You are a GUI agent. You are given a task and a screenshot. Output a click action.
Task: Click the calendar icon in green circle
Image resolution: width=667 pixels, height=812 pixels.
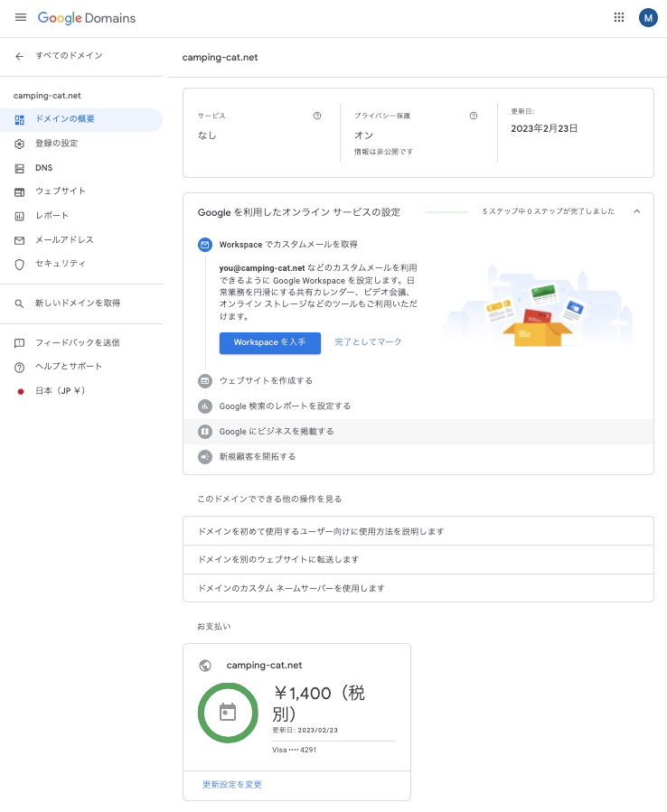click(228, 713)
